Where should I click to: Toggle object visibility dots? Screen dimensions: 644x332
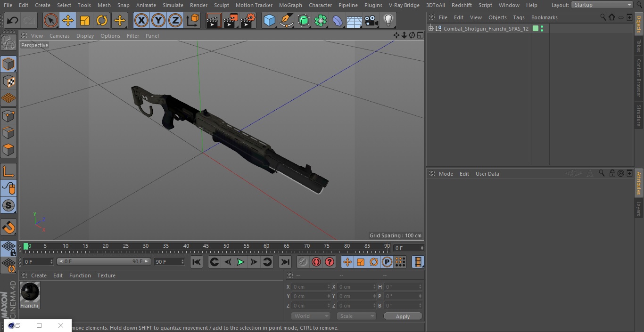(x=542, y=29)
